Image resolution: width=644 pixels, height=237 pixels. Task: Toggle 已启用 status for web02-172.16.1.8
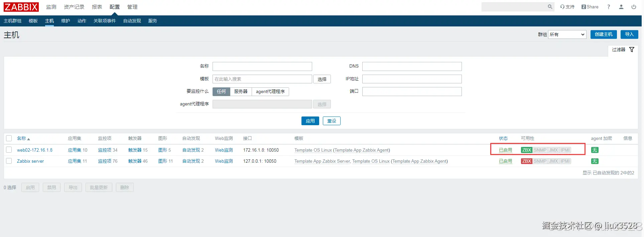(x=505, y=150)
